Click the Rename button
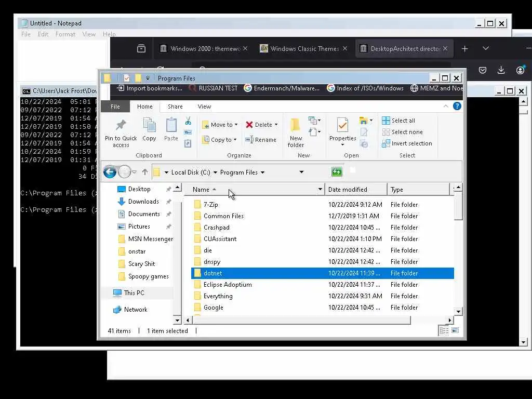532x399 pixels. pyautogui.click(x=261, y=140)
